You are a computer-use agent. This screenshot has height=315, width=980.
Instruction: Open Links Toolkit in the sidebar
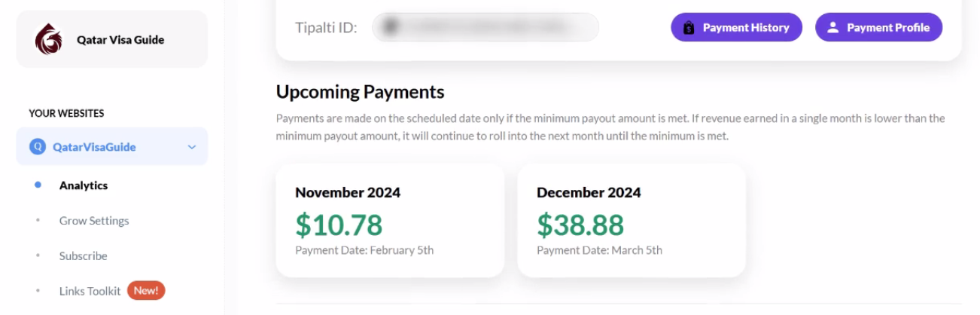[x=90, y=291]
